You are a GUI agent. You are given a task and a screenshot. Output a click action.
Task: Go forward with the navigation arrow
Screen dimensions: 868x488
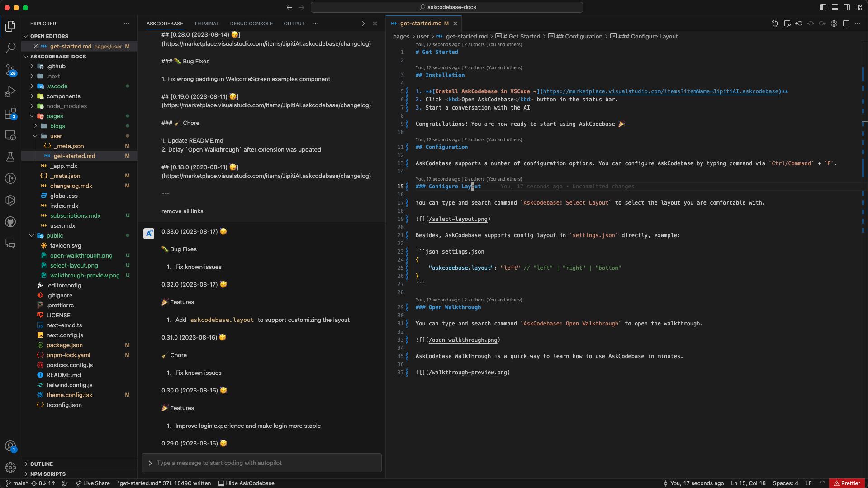301,7
